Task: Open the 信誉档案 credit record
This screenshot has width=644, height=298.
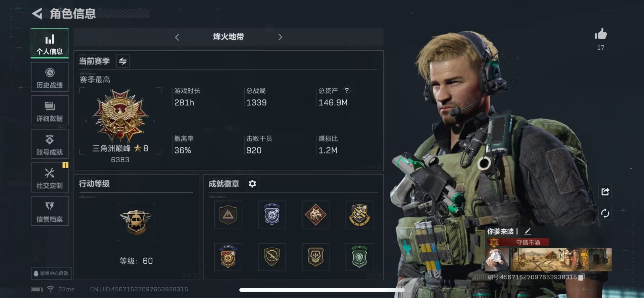Action: click(50, 211)
